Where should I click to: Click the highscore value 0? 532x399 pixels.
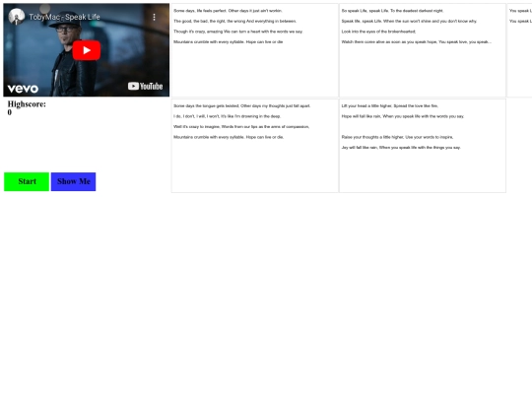[10, 112]
